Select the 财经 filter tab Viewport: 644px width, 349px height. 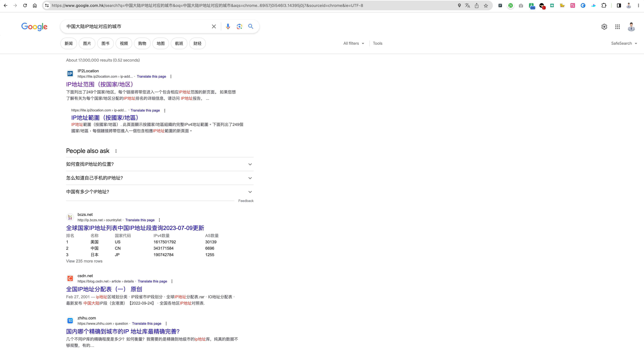click(x=198, y=44)
